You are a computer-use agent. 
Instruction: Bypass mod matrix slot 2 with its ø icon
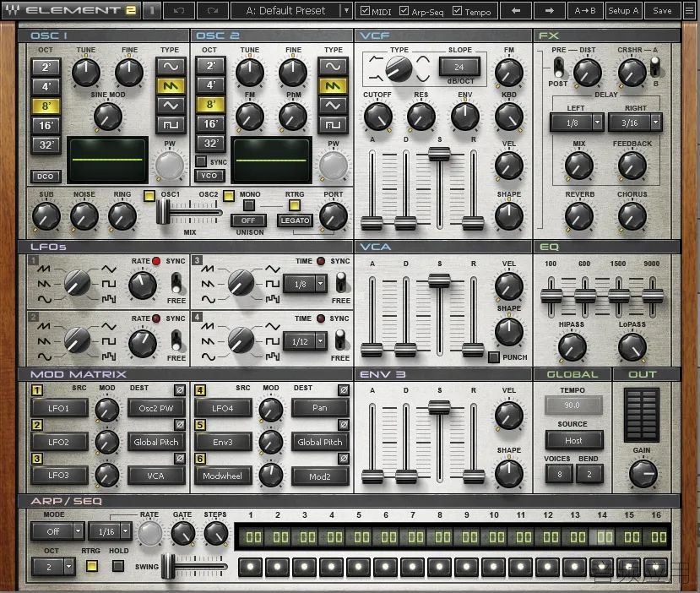point(180,424)
